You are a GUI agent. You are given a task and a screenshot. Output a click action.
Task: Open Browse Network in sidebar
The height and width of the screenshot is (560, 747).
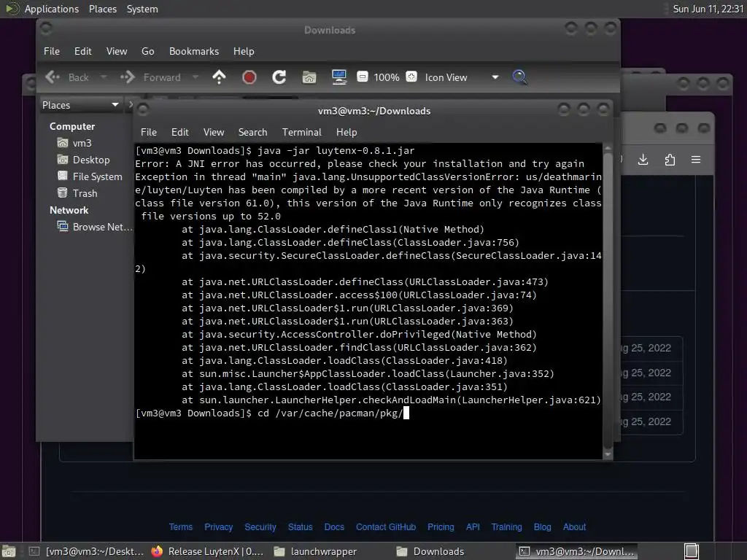tap(95, 227)
